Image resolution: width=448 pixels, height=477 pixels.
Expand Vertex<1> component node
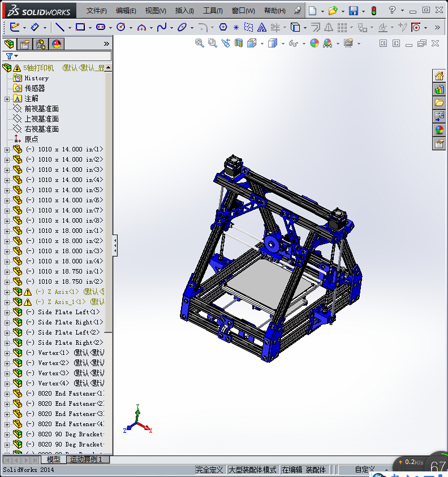pyautogui.click(x=7, y=353)
